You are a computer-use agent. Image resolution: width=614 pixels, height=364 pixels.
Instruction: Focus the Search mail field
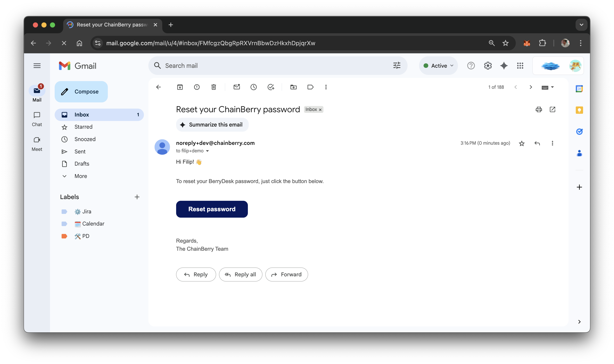pyautogui.click(x=270, y=66)
